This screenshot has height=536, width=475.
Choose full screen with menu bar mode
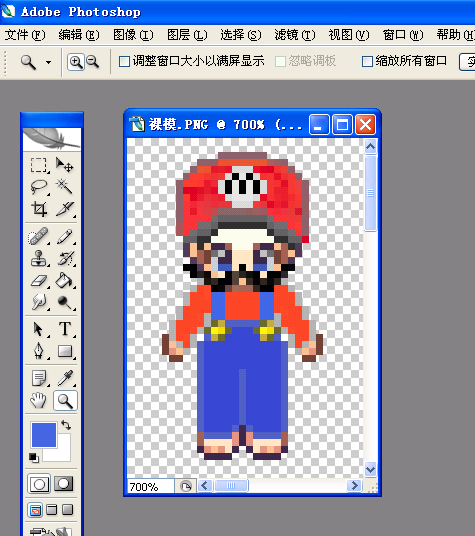click(x=52, y=510)
